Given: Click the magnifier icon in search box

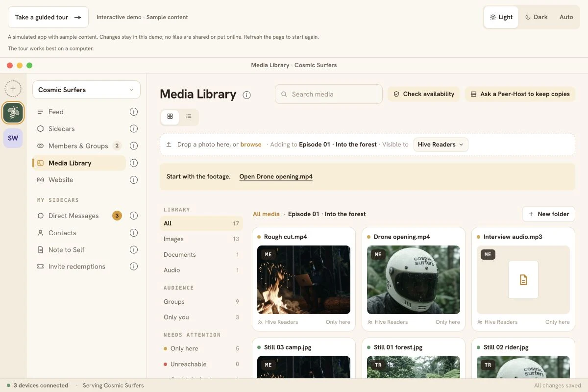Looking at the screenshot, I should 284,94.
